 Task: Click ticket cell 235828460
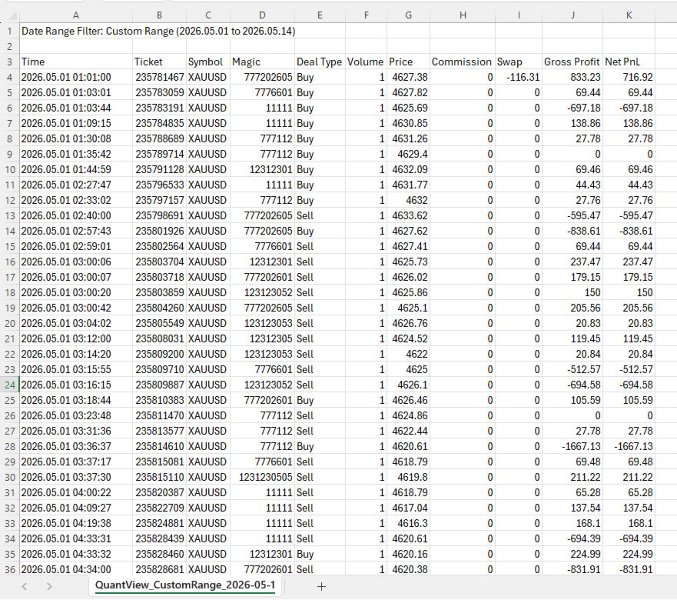[159, 554]
